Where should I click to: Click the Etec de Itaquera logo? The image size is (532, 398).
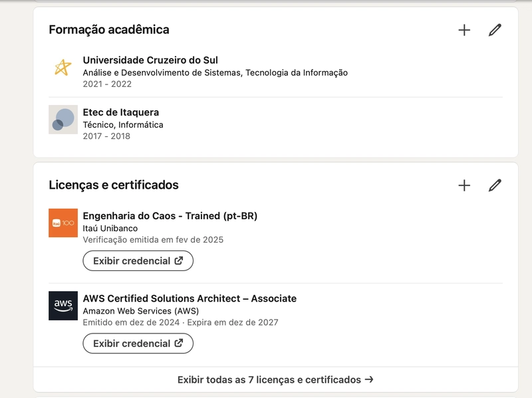[x=63, y=120]
